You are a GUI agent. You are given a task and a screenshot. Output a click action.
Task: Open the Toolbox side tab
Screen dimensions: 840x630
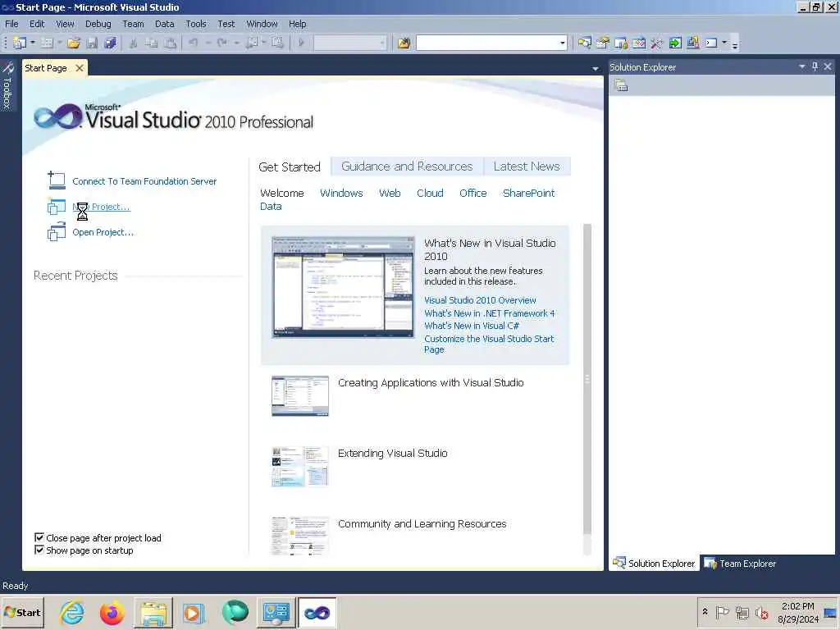tap(7, 84)
